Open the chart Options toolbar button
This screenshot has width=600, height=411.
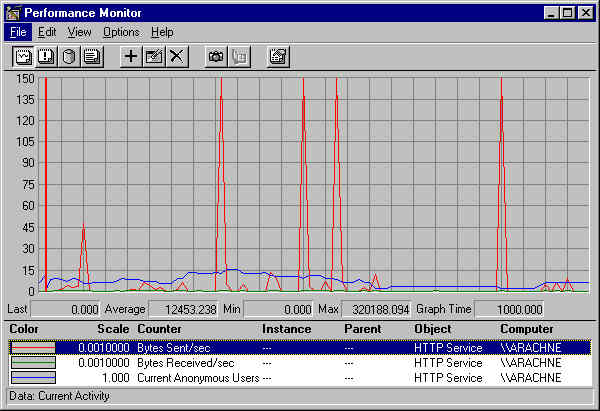tap(277, 56)
